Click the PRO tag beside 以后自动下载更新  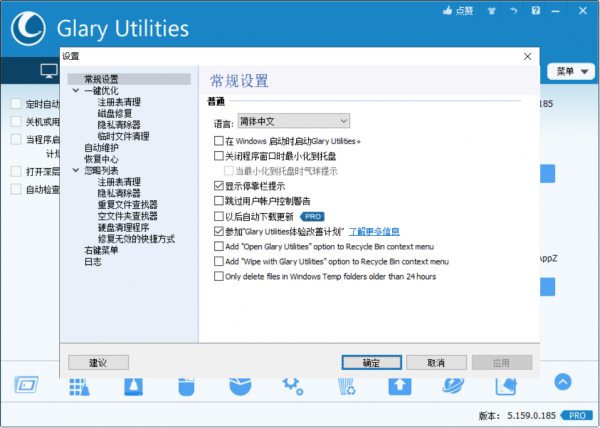(x=313, y=217)
